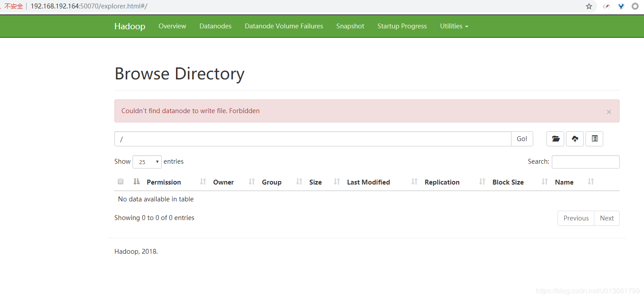Sort table by Permission column
Screen dimensions: 644x299
[164, 182]
